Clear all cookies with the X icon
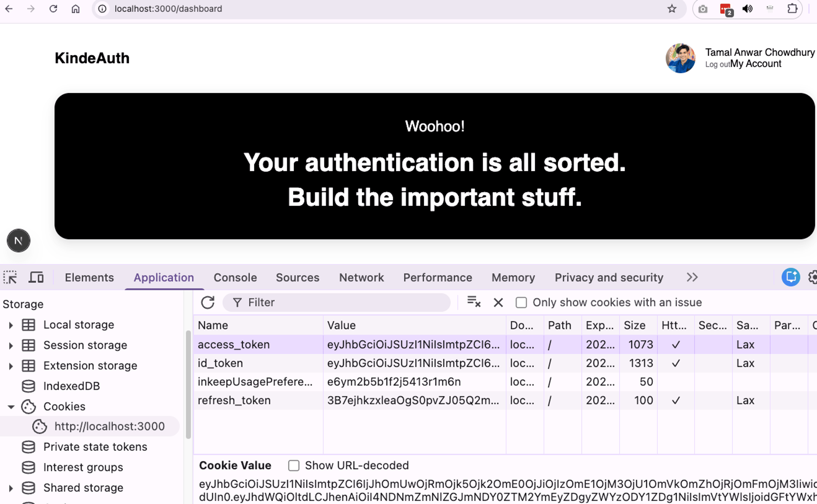 click(498, 302)
